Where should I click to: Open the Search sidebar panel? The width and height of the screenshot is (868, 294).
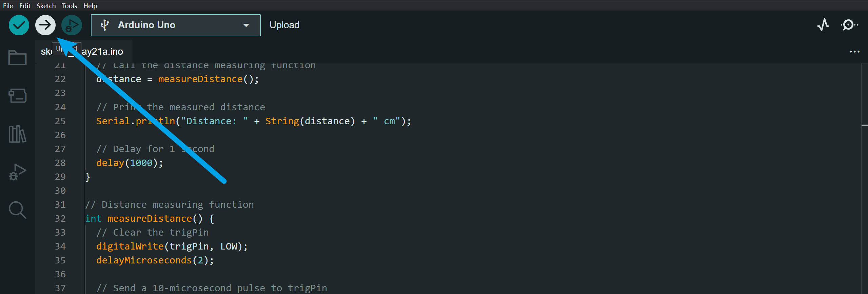pos(17,210)
